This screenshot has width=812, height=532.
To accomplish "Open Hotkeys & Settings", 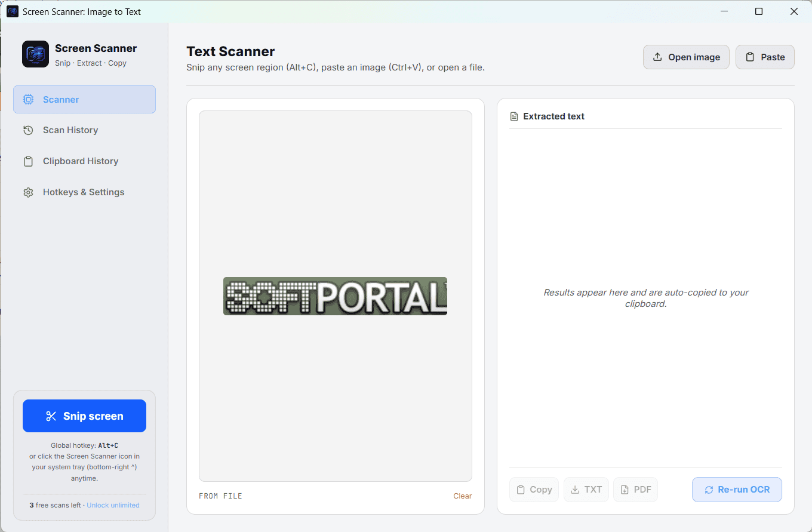I will coord(84,192).
